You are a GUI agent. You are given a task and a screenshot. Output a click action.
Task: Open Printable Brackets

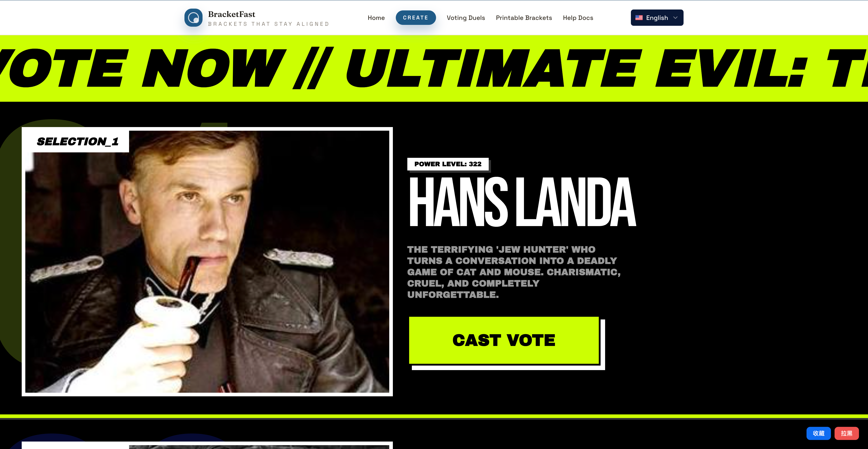[x=524, y=18]
